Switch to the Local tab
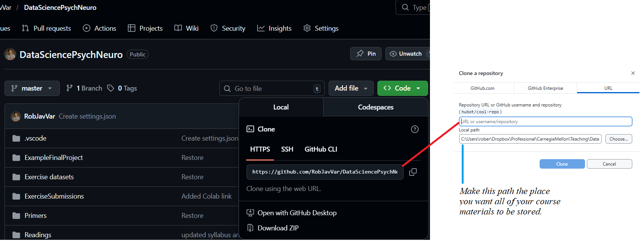Viewport: 644px width, 241px height. coord(281,107)
